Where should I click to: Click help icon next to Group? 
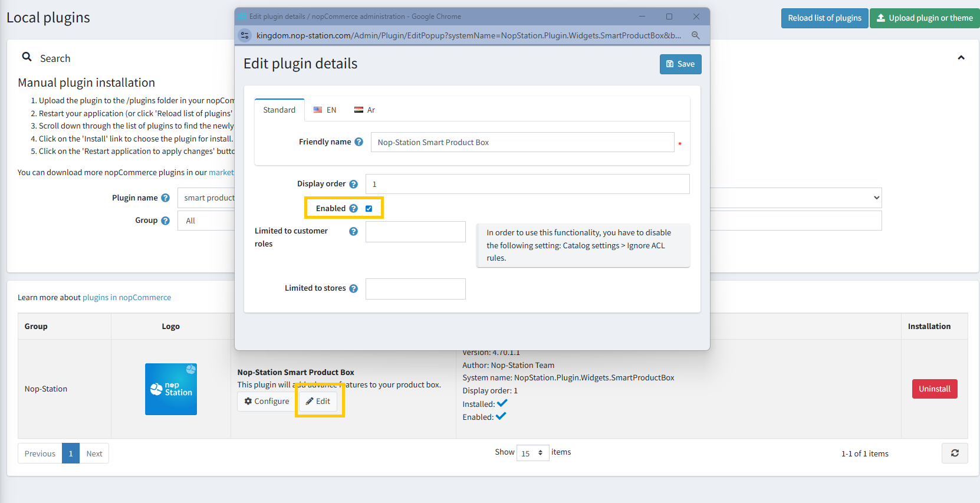click(x=165, y=221)
